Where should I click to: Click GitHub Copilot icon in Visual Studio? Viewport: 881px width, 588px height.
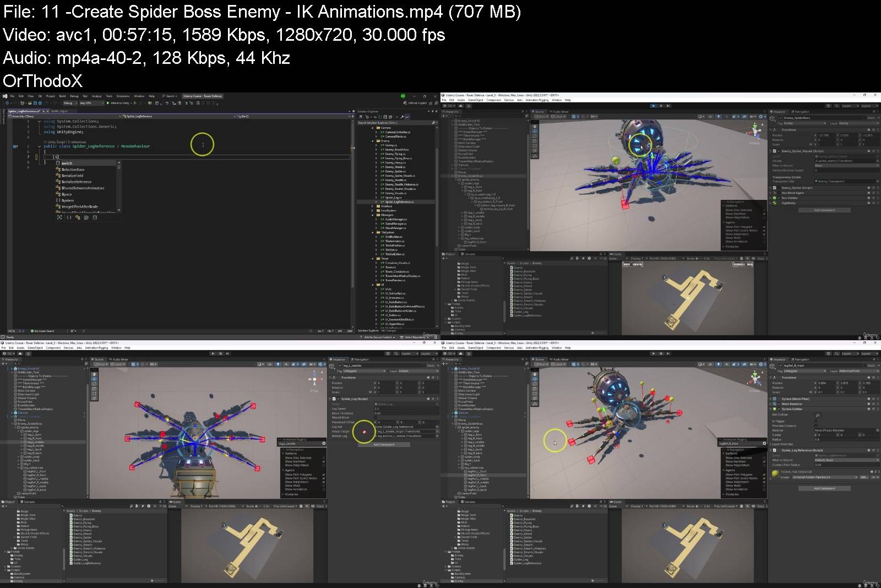[405, 103]
